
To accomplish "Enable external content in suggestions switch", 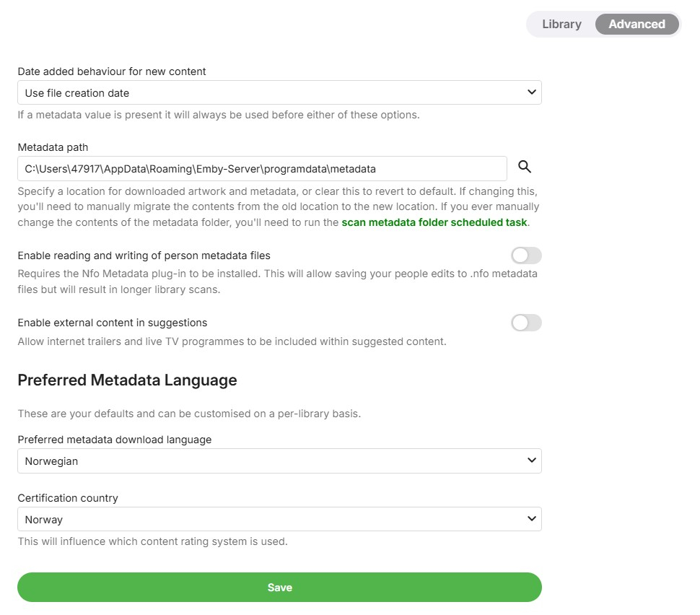I will (526, 323).
